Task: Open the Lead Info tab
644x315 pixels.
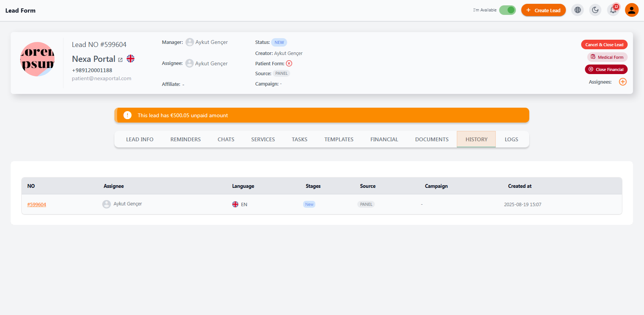Action: click(x=140, y=139)
